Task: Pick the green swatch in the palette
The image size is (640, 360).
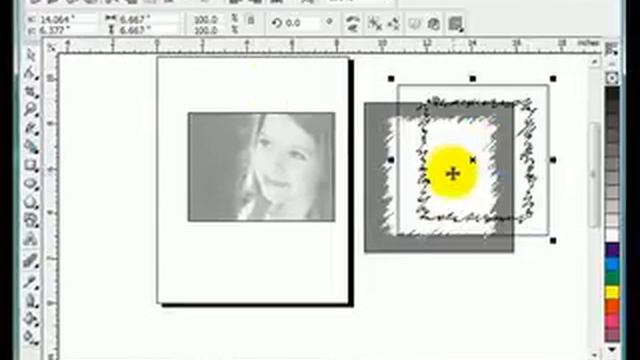Action: (612, 279)
